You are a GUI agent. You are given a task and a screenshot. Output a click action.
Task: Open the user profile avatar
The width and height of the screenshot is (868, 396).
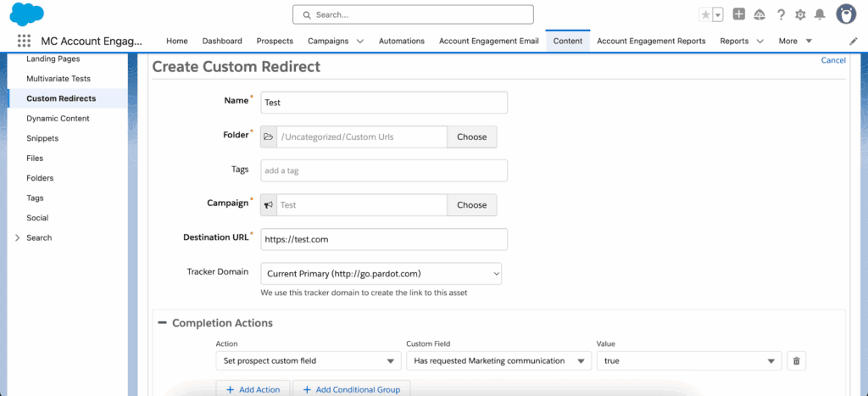tap(846, 15)
